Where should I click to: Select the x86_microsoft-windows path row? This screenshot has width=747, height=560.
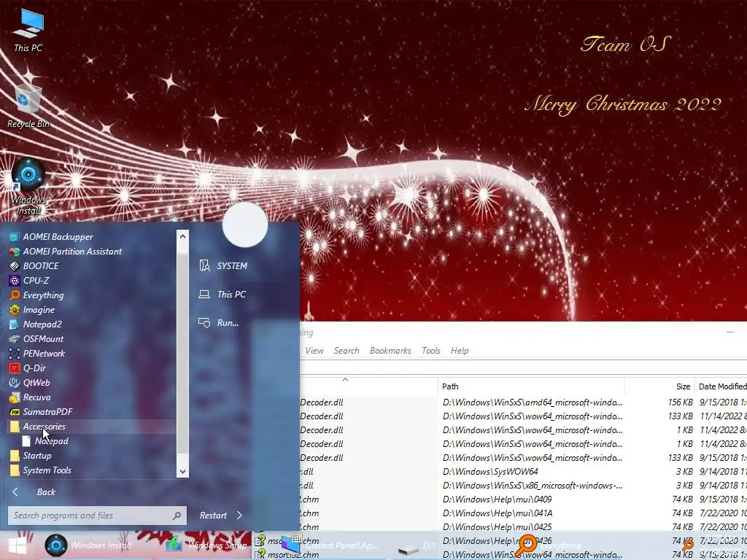click(532, 485)
